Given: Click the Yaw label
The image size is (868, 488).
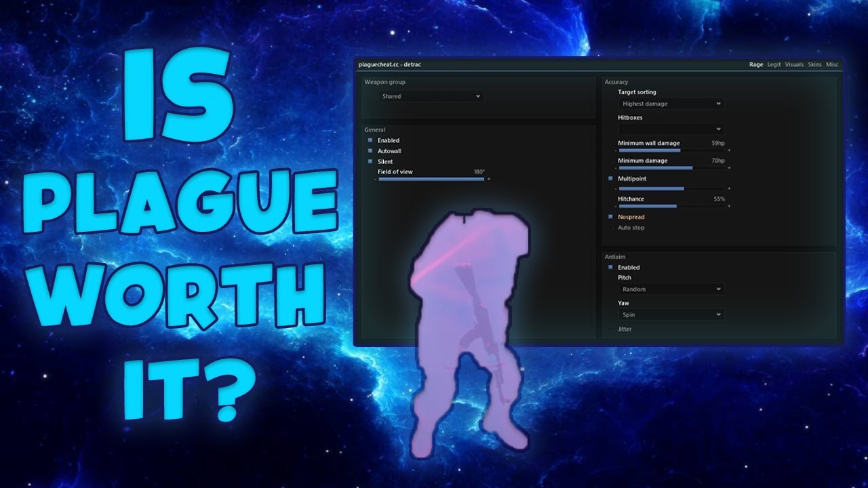Looking at the screenshot, I should click(623, 303).
